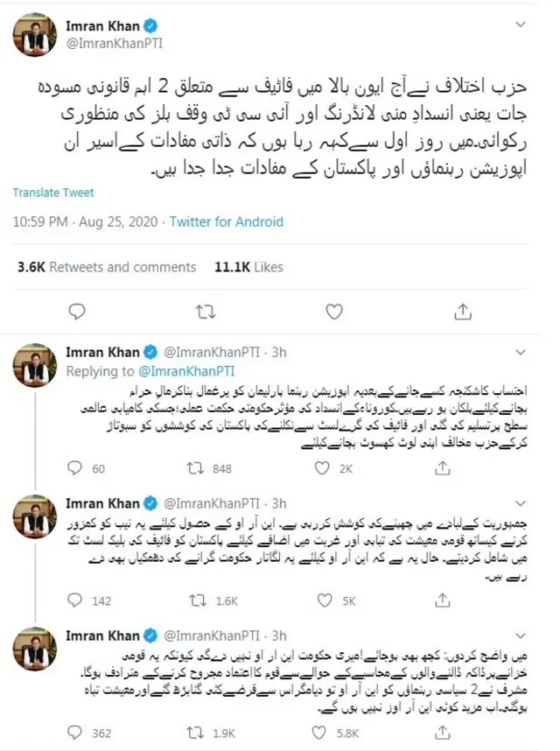Screen dimensions: 560x751
Task: Click Imran Khan's verified badge
Action: point(150,25)
